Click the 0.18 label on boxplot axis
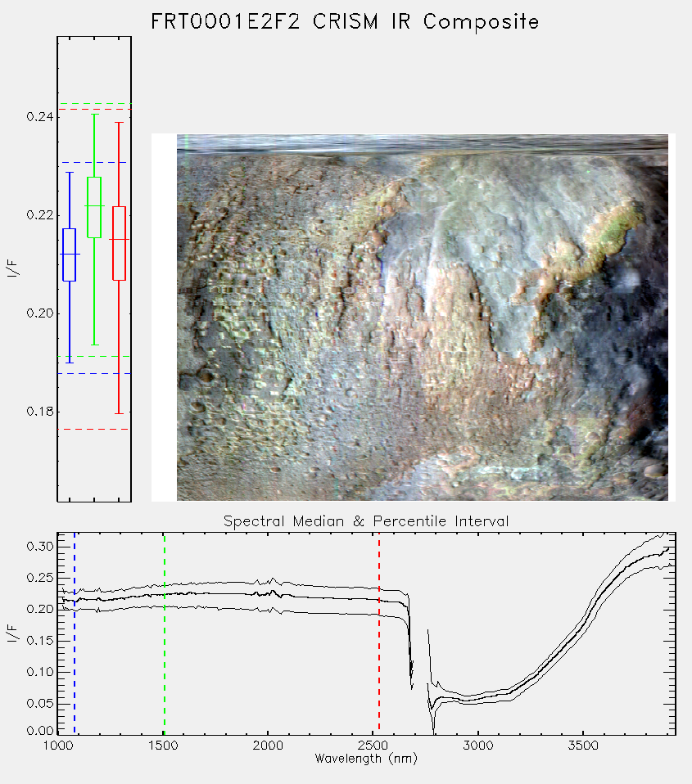This screenshot has width=692, height=784. [40, 412]
